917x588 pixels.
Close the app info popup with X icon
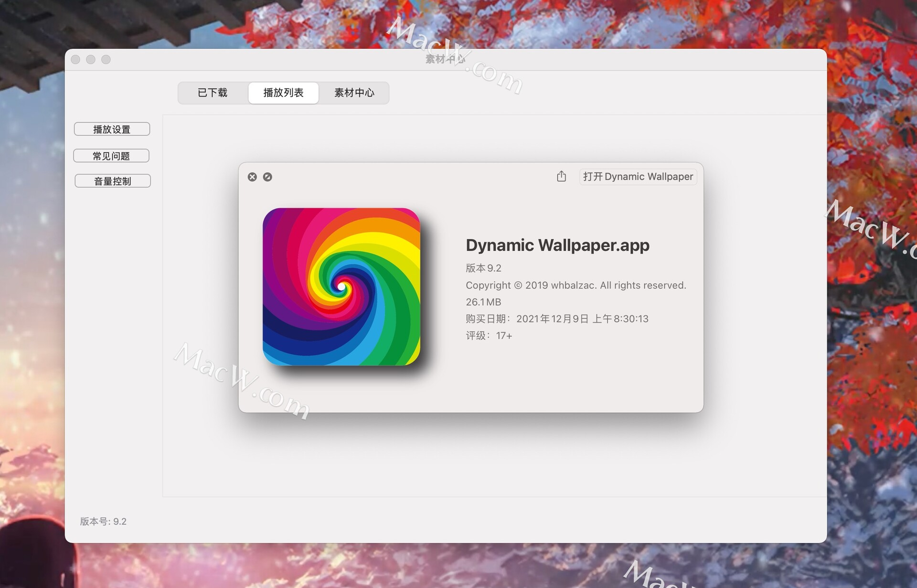252,177
